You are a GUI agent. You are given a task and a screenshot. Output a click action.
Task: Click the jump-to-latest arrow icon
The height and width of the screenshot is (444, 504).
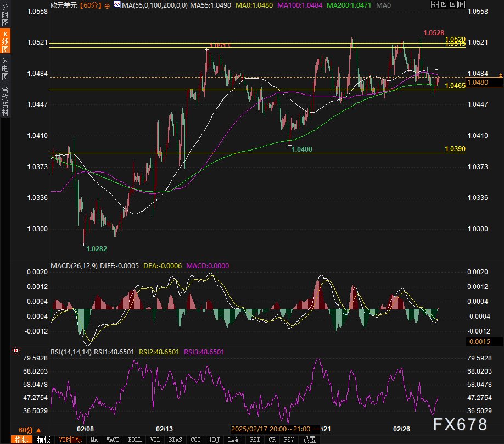pyautogui.click(x=462, y=5)
